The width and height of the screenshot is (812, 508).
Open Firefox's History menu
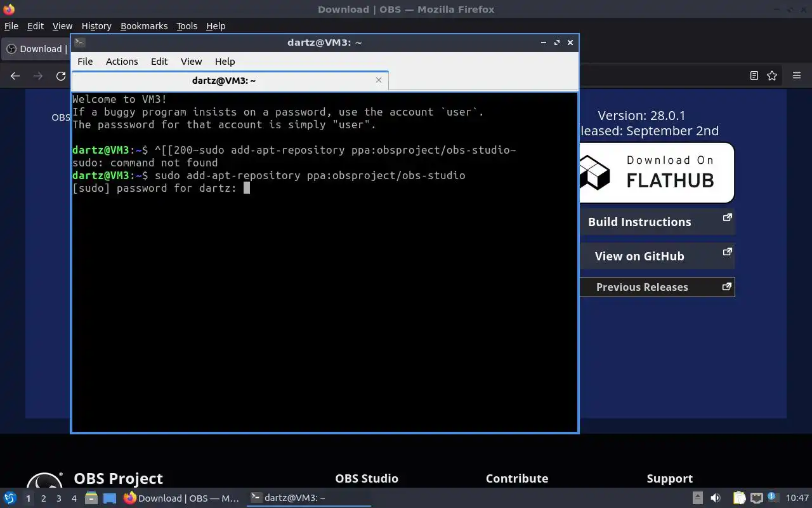pos(96,26)
